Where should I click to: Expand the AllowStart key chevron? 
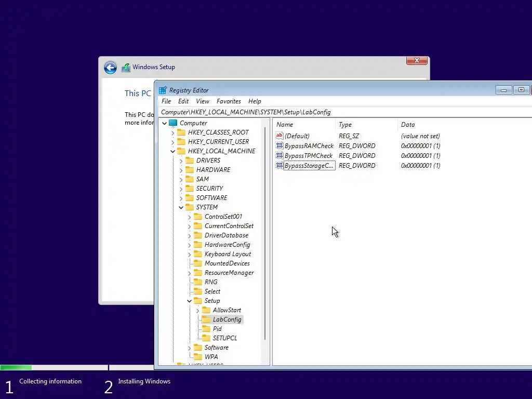197,311
